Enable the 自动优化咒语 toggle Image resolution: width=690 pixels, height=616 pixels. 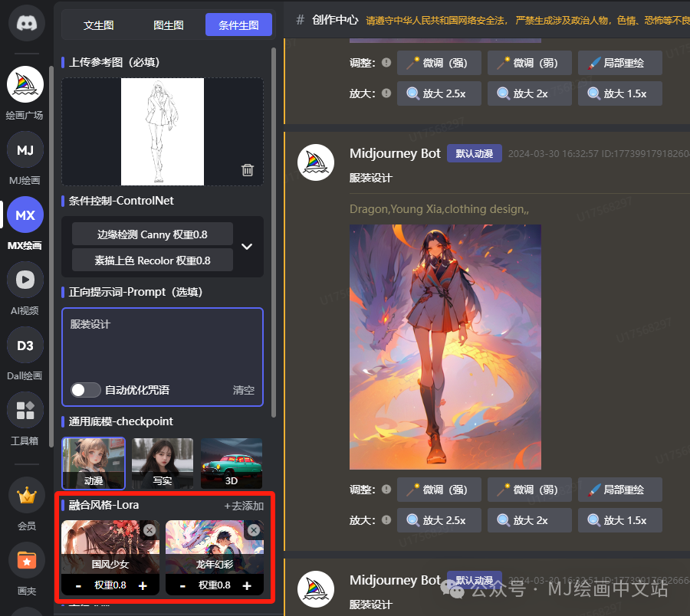point(85,390)
